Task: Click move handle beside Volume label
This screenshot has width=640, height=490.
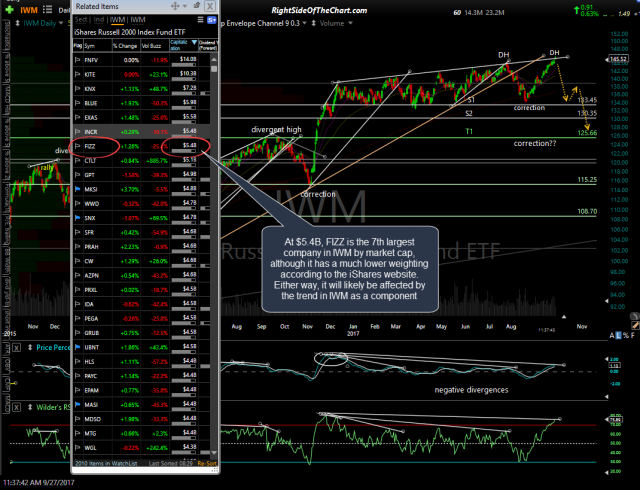Action: click(x=313, y=23)
